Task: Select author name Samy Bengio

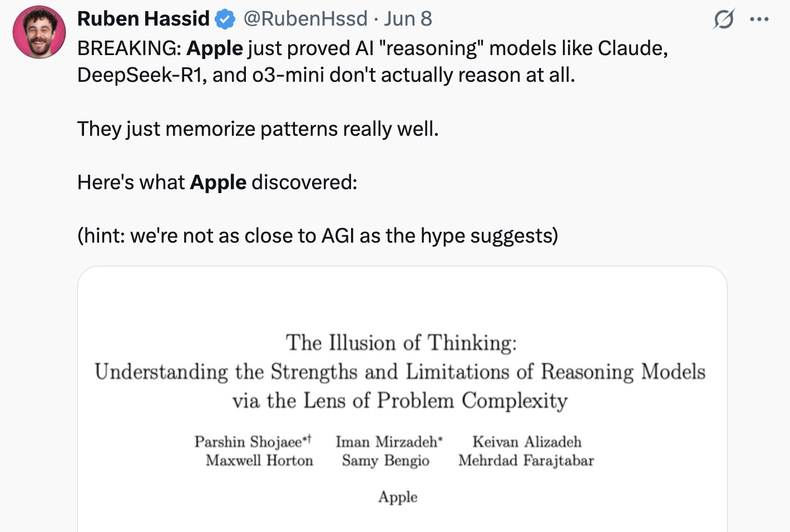Action: pyautogui.click(x=386, y=461)
